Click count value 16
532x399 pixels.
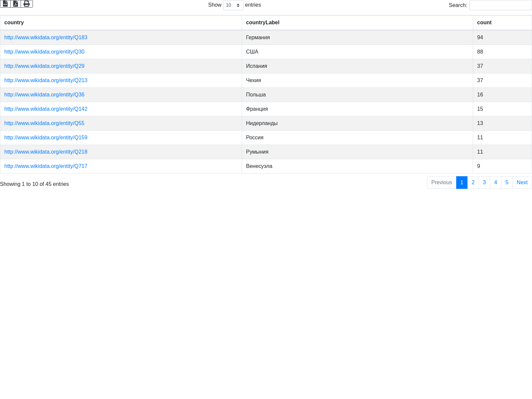tap(480, 95)
